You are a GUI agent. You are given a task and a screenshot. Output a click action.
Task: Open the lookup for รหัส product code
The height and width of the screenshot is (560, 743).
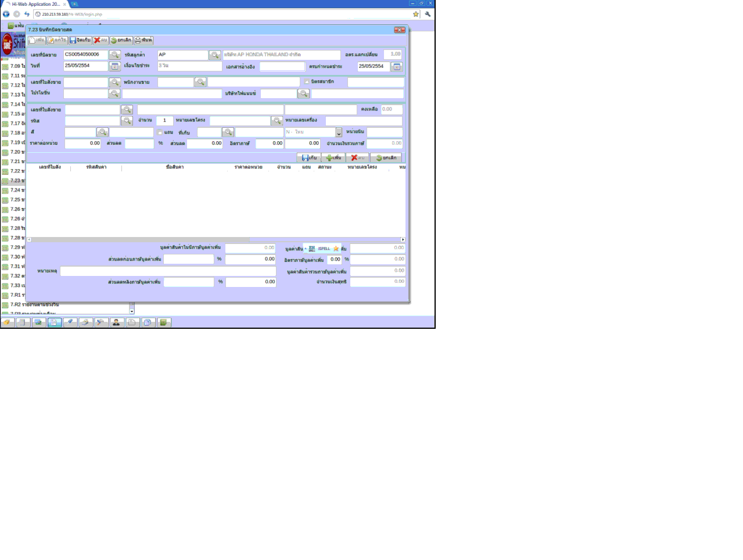[x=127, y=121]
